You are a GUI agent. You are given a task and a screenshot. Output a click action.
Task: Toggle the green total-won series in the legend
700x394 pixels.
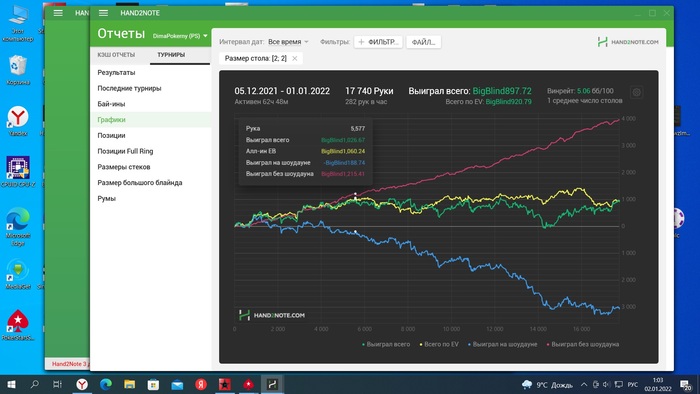tap(386, 344)
